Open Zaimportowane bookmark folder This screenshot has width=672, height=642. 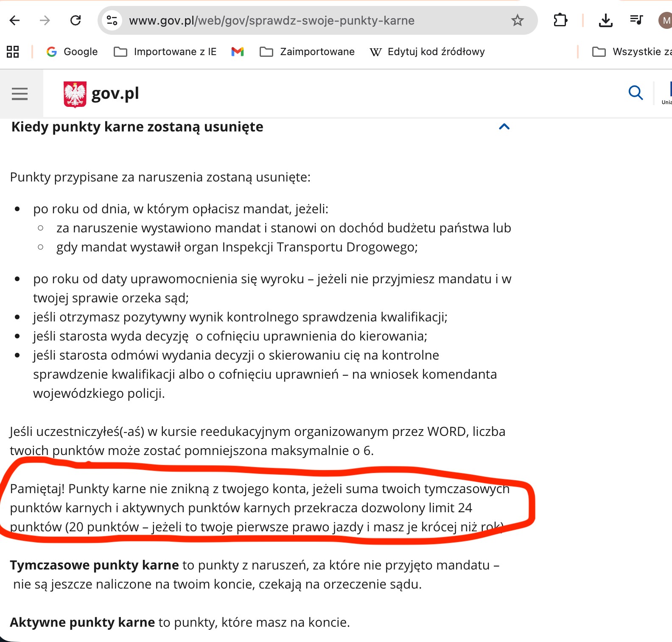[x=307, y=52]
